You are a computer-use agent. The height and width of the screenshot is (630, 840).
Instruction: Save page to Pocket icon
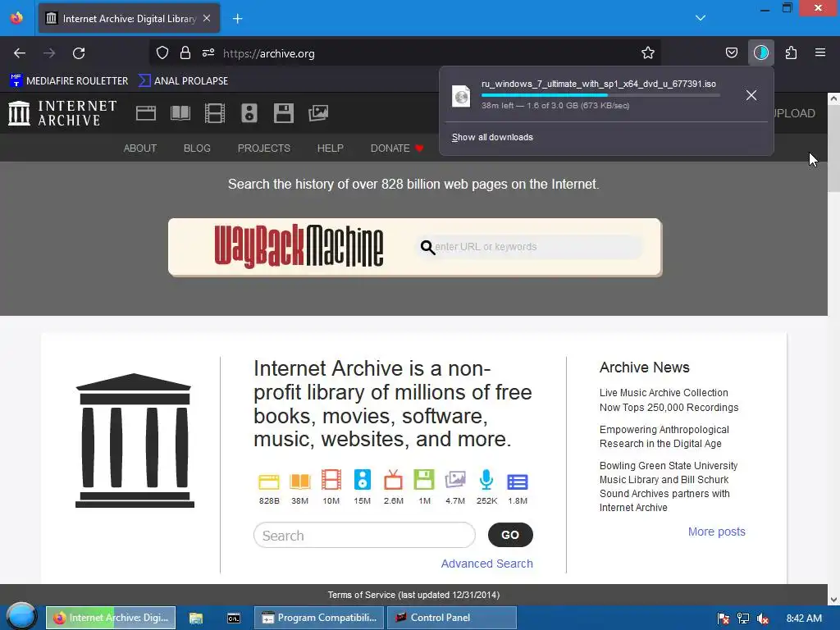point(731,53)
